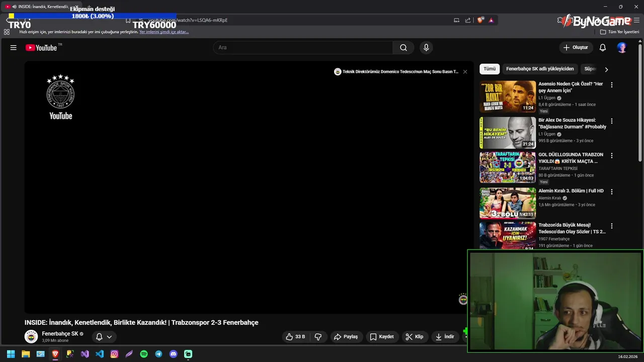Open options for Trabzon'da Büyük Mesaj video
The height and width of the screenshot is (362, 644).
(x=612, y=226)
